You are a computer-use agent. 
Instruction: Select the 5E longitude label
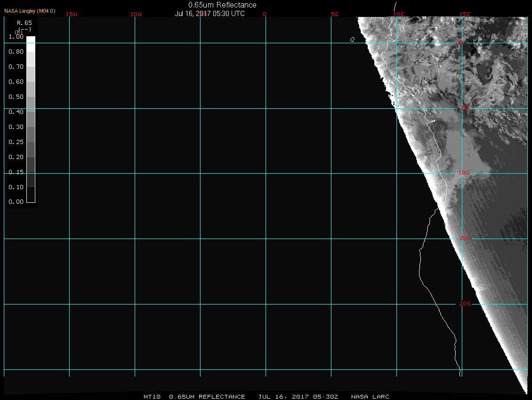[x=335, y=14]
